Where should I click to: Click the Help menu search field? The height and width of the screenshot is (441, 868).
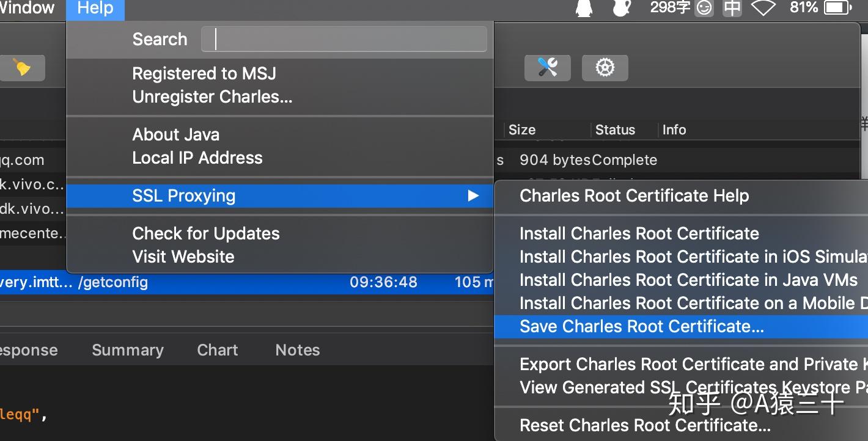[x=344, y=39]
